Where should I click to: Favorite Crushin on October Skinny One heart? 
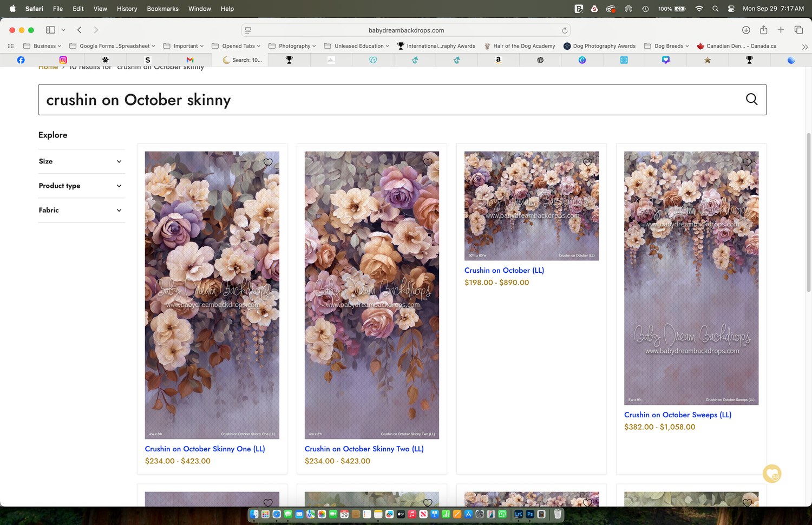268,162
